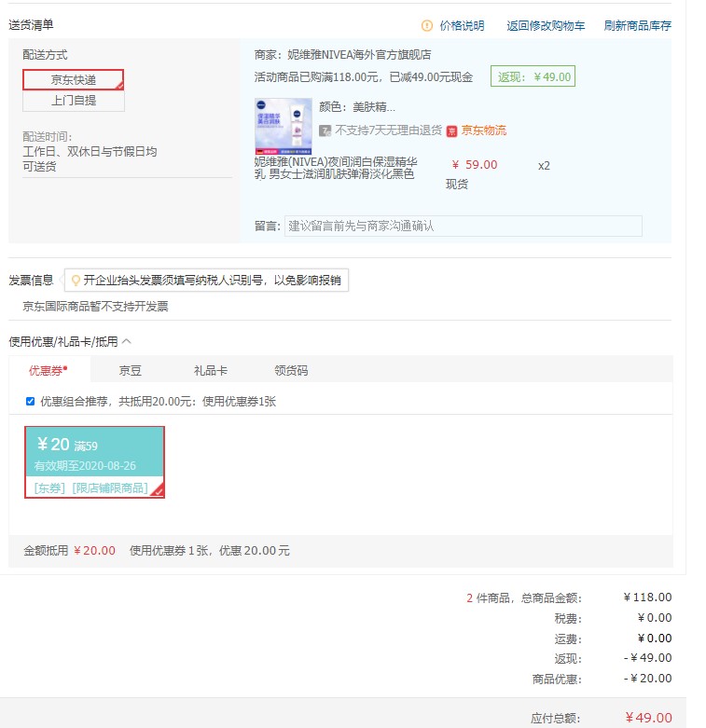Click the NIVEA product thumbnail image

[x=284, y=126]
